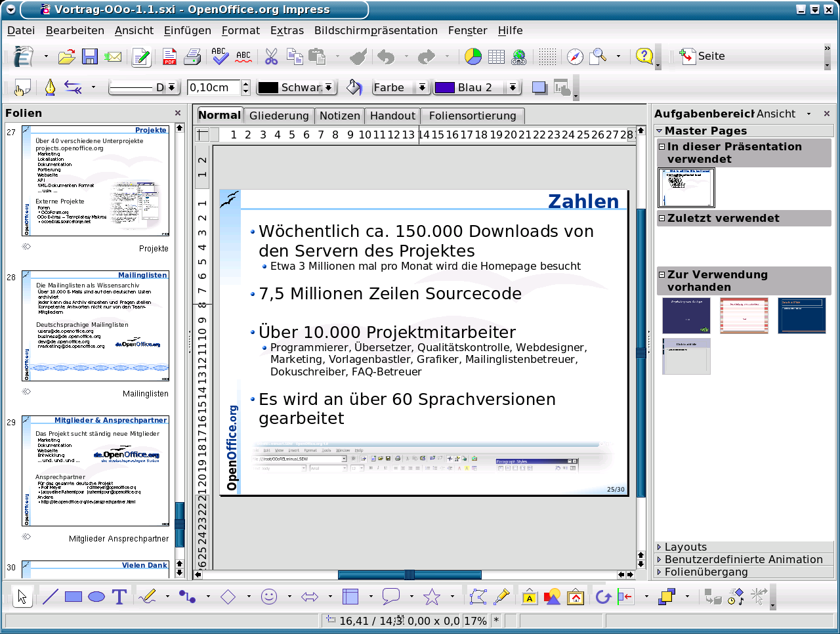This screenshot has height=634, width=840.
Task: Select the Text tool T icon
Action: [119, 597]
